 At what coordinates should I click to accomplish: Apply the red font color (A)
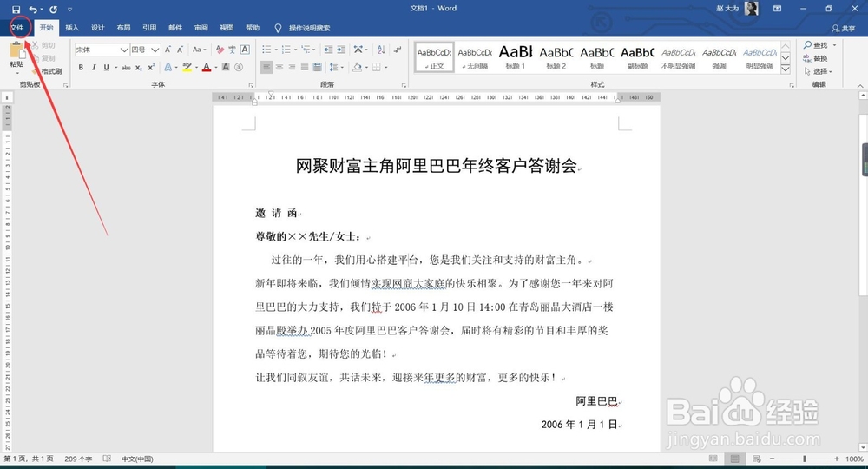coord(207,68)
